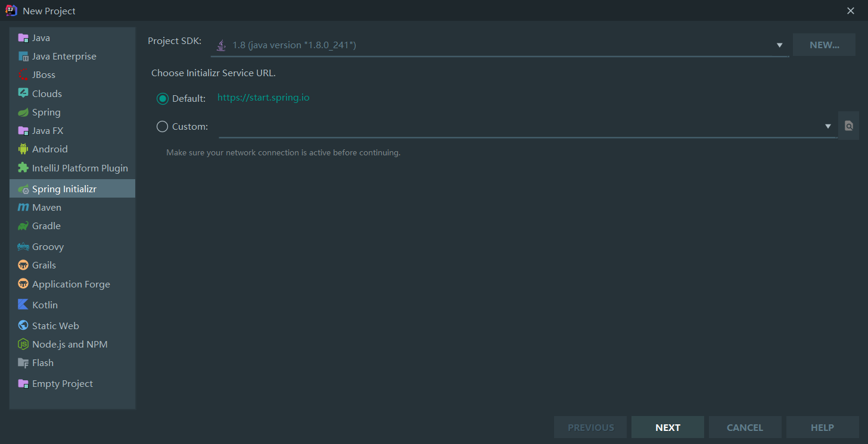The height and width of the screenshot is (444, 868).
Task: Select the Android list entry label
Action: (50, 149)
